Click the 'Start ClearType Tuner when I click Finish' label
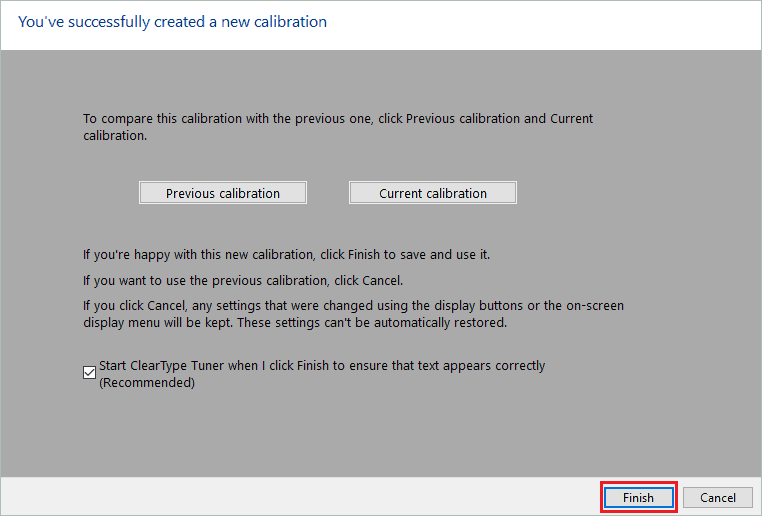Image resolution: width=762 pixels, height=516 pixels. pos(322,366)
